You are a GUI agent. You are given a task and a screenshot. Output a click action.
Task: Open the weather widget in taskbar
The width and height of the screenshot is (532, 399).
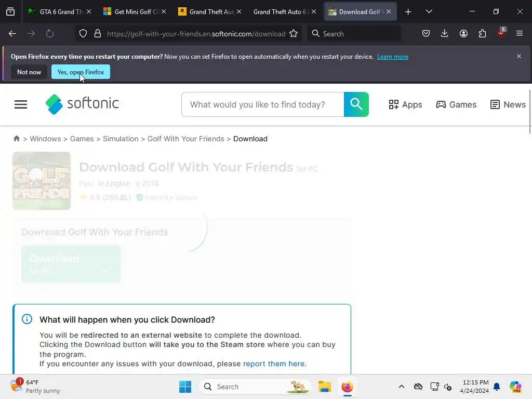[35, 387]
